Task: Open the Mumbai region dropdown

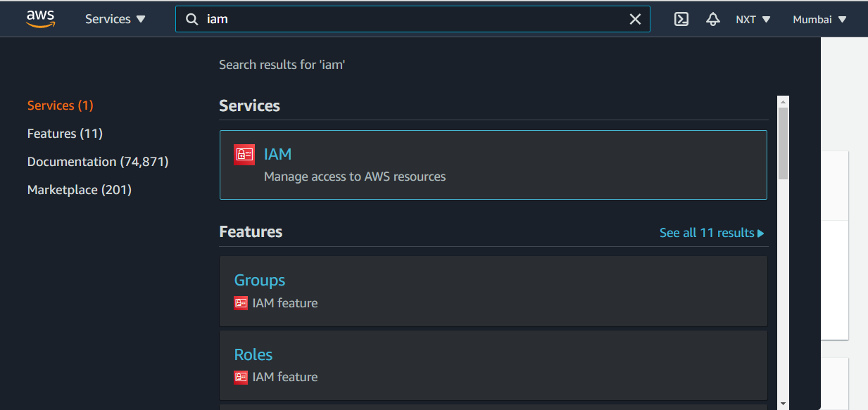Action: (819, 19)
